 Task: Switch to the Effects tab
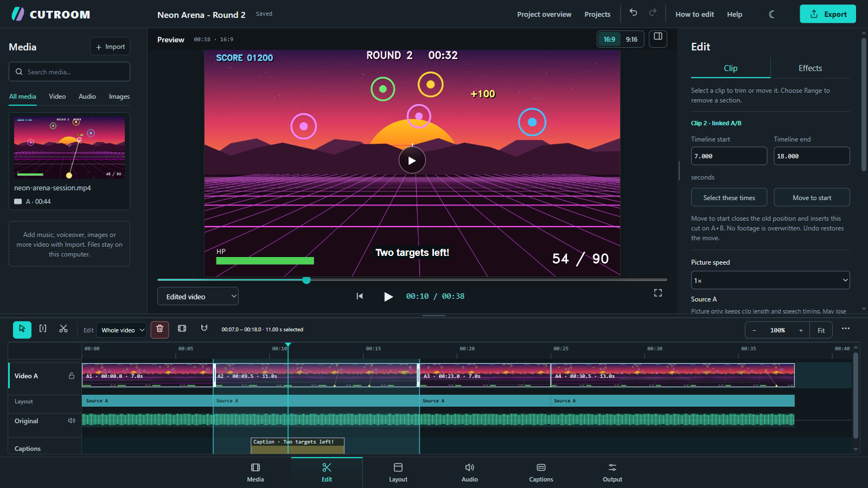(810, 68)
